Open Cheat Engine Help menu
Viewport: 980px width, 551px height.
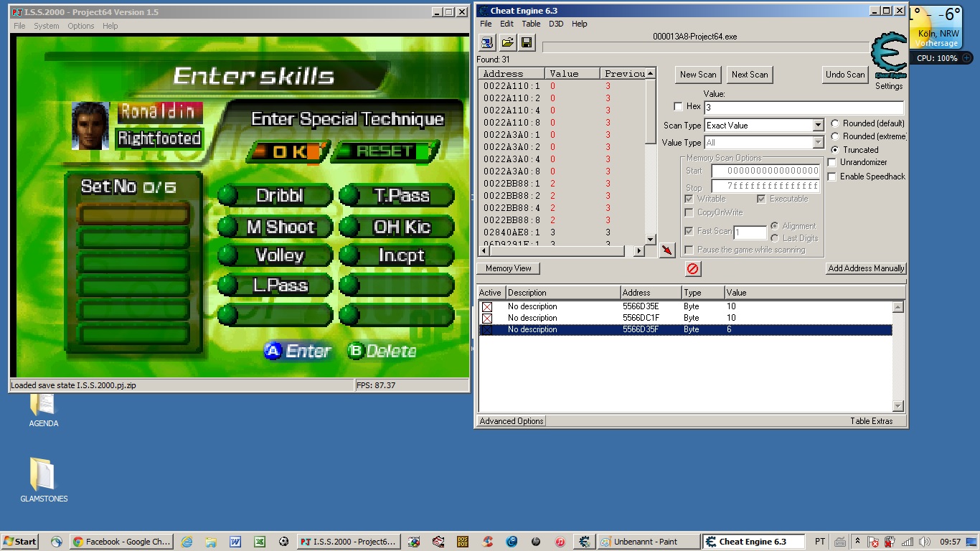580,24
